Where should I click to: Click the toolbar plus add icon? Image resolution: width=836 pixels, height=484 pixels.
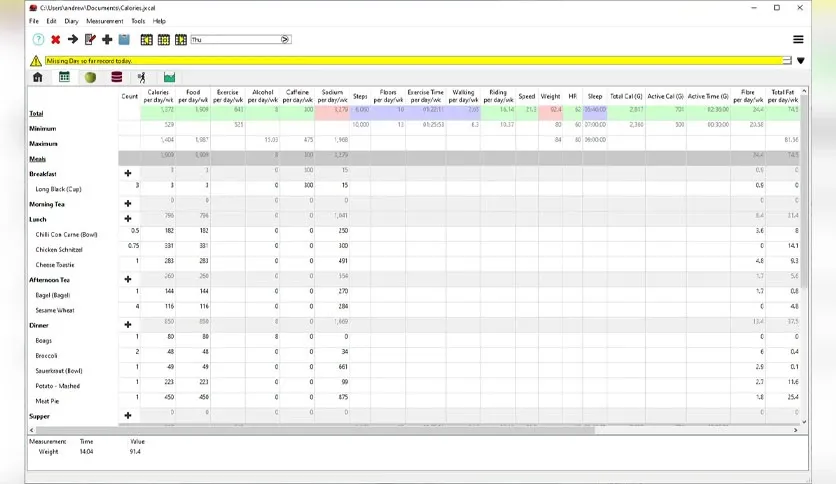pos(107,39)
